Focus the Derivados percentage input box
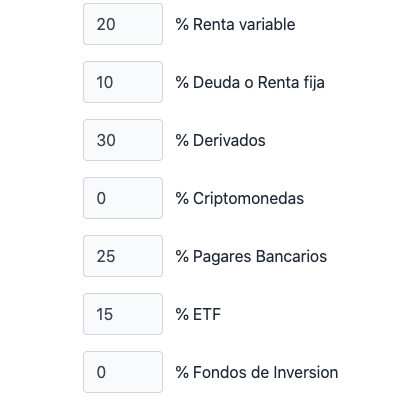 coord(123,140)
